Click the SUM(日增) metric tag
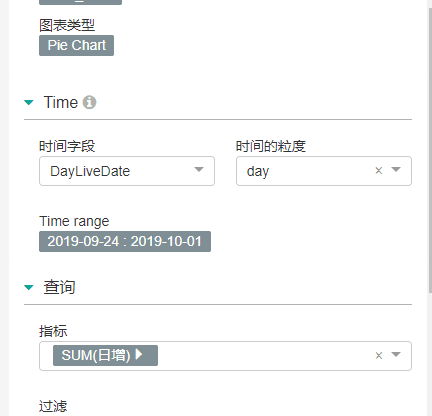Viewport: 432px width, 416px height. [x=105, y=355]
